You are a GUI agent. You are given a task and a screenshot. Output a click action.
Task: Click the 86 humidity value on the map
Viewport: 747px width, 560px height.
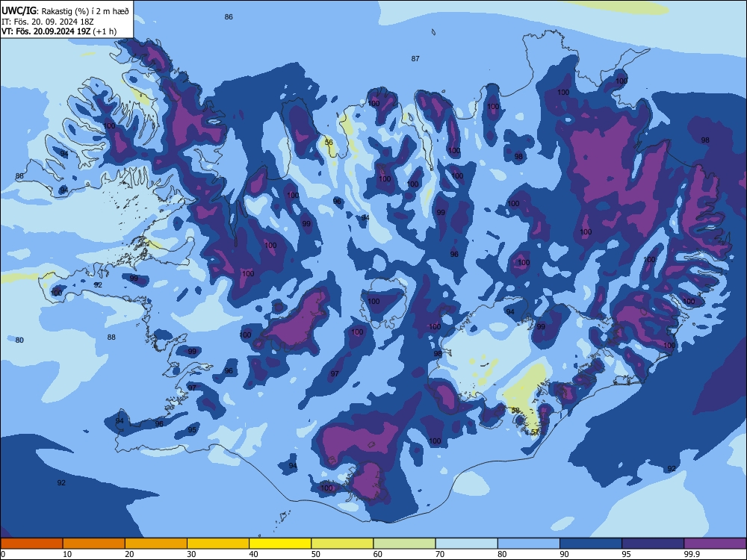229,16
